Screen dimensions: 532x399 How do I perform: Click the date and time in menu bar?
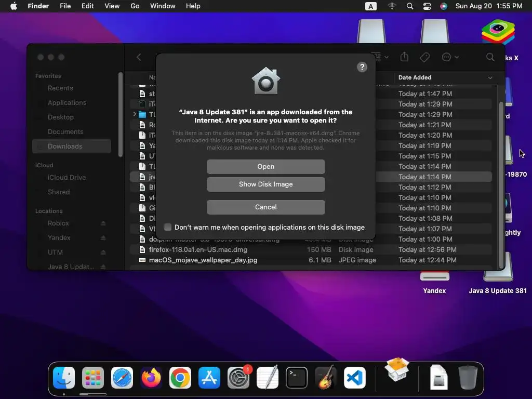[489, 6]
